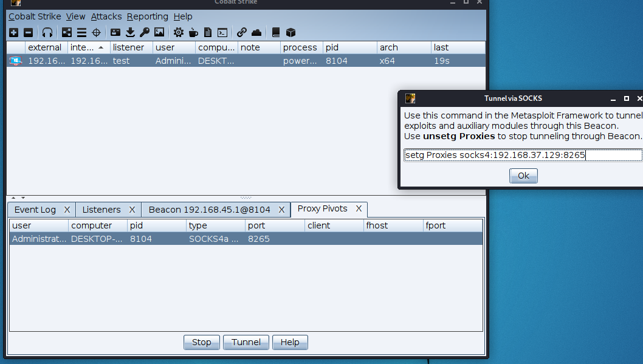
Task: Open the Help menu
Action: [x=183, y=16]
